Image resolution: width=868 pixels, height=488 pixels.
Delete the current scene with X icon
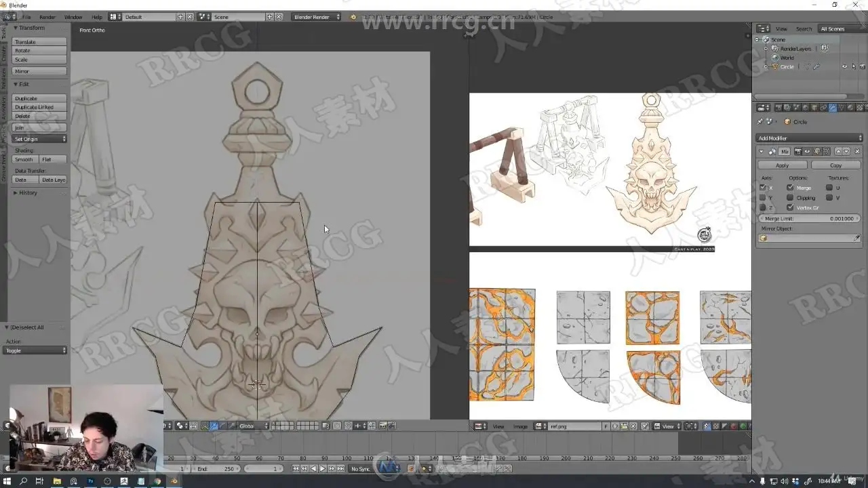(278, 16)
